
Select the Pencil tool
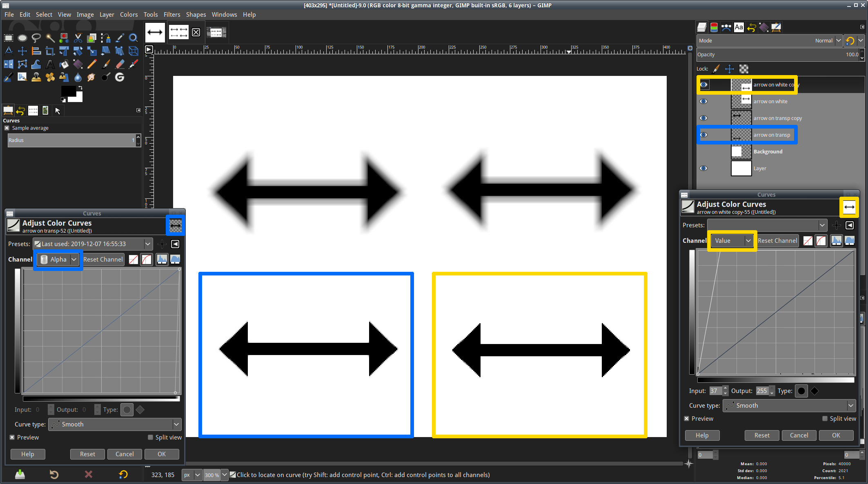tap(92, 64)
